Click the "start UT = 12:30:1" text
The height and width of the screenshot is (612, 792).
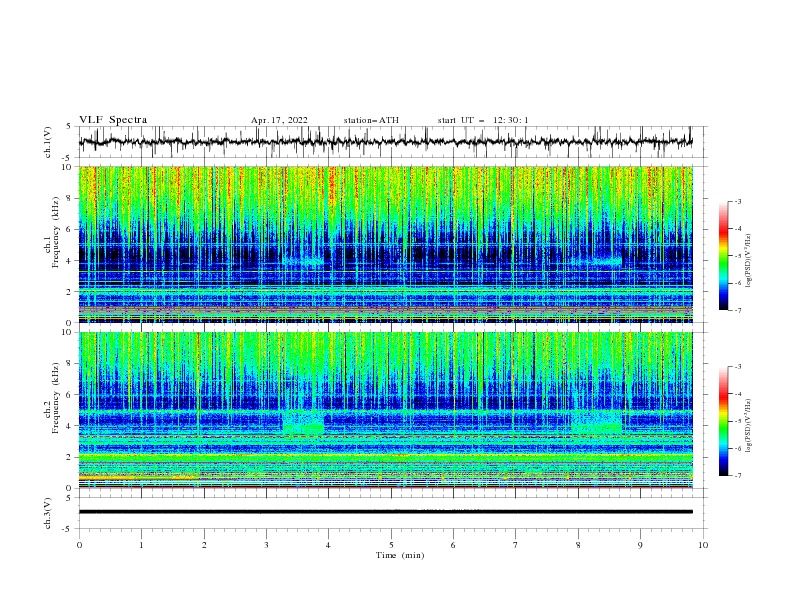click(482, 120)
